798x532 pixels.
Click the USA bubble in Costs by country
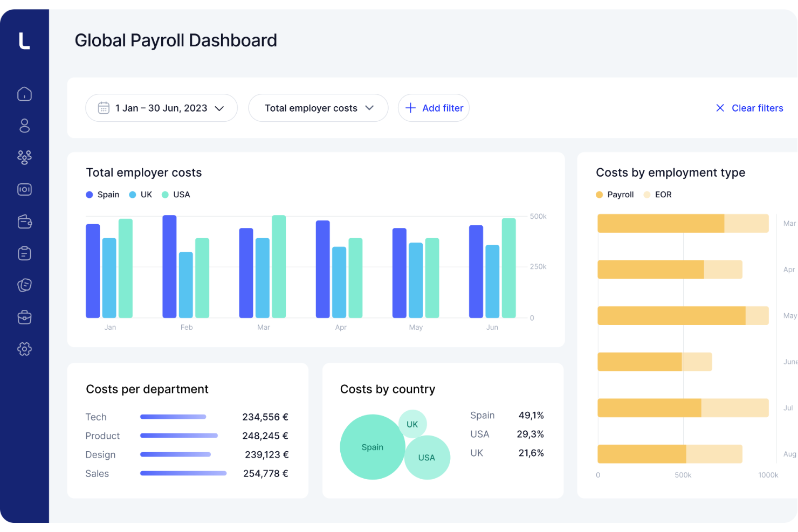point(426,457)
